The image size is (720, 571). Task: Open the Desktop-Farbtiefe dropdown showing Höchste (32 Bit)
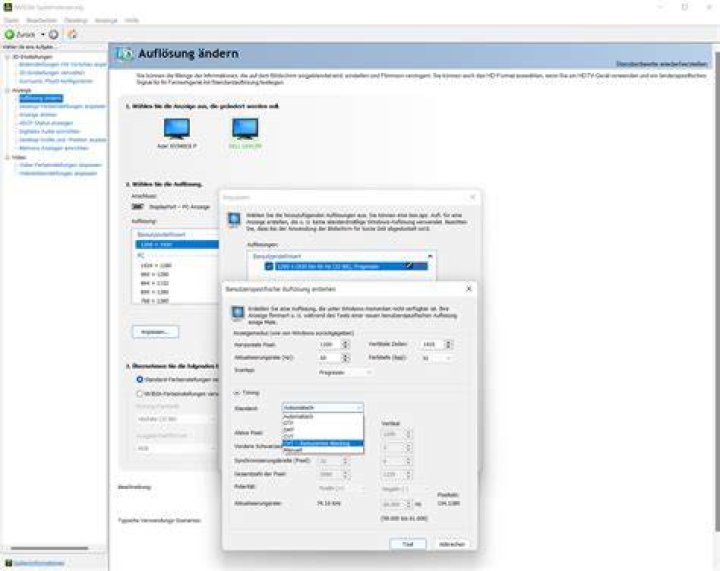click(x=176, y=419)
